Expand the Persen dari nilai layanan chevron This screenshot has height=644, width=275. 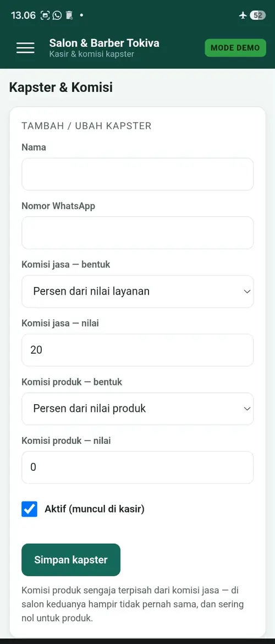pyautogui.click(x=247, y=291)
